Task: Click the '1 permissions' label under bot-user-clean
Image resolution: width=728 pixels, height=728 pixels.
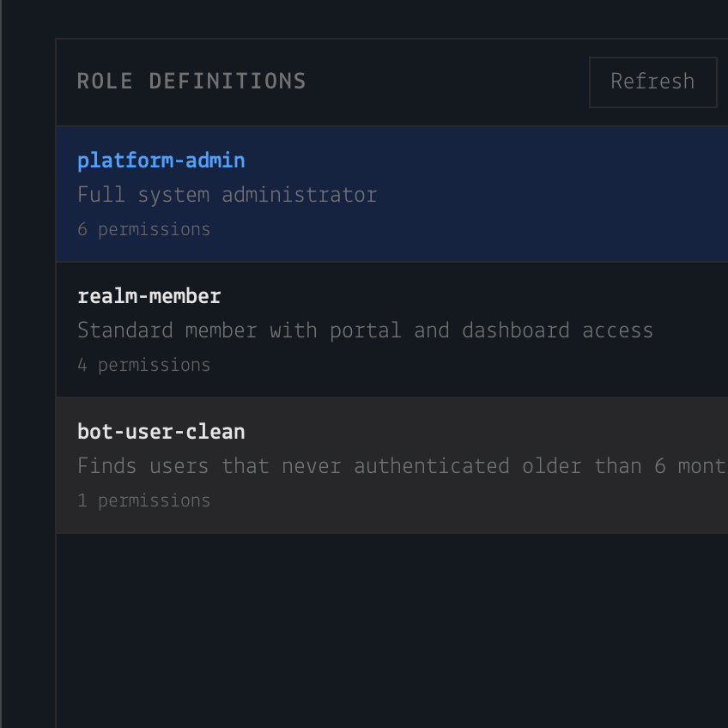Action: [x=144, y=500]
